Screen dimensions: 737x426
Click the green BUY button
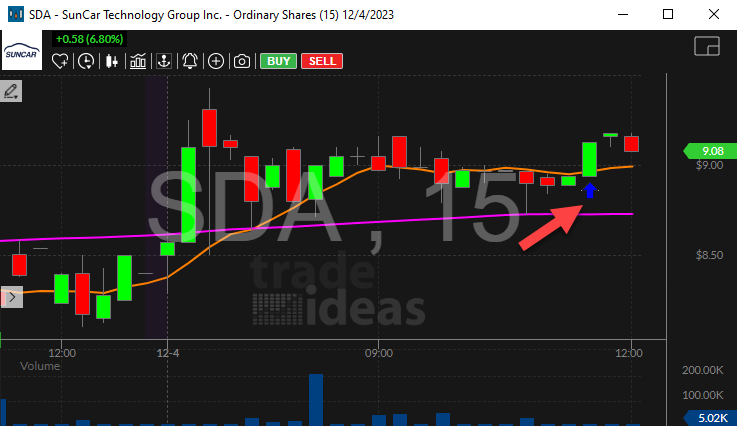(279, 61)
